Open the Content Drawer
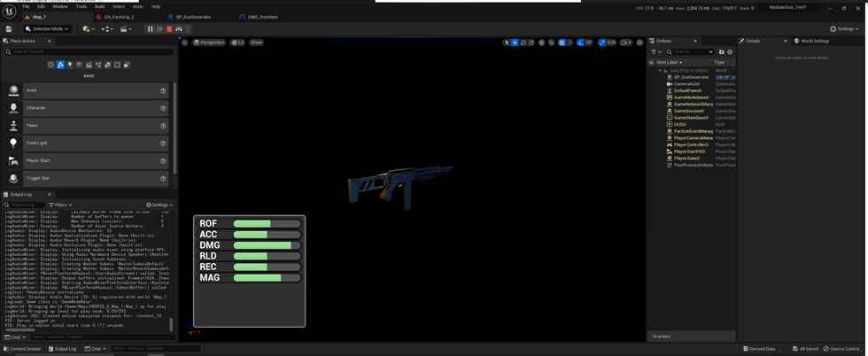 (x=22, y=349)
